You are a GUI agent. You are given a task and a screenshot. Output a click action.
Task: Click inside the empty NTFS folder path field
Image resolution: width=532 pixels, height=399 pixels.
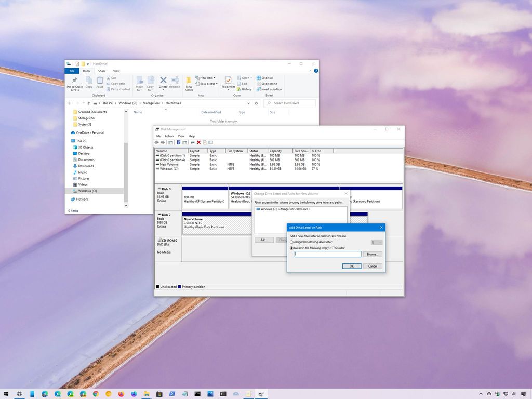click(x=327, y=254)
